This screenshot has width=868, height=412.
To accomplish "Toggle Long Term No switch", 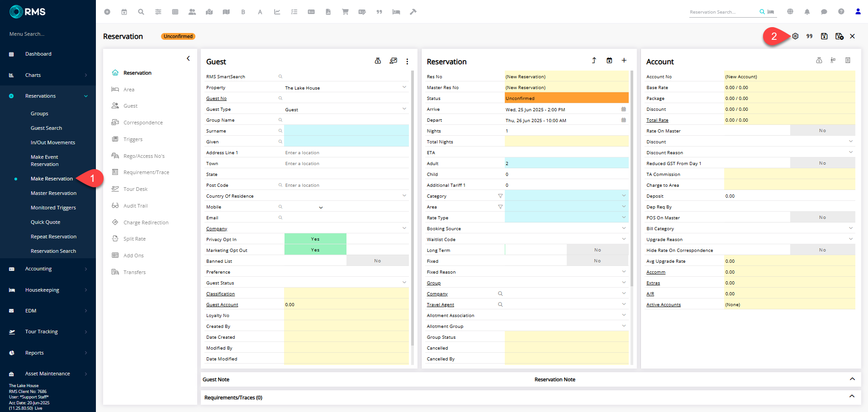I will [x=598, y=250].
